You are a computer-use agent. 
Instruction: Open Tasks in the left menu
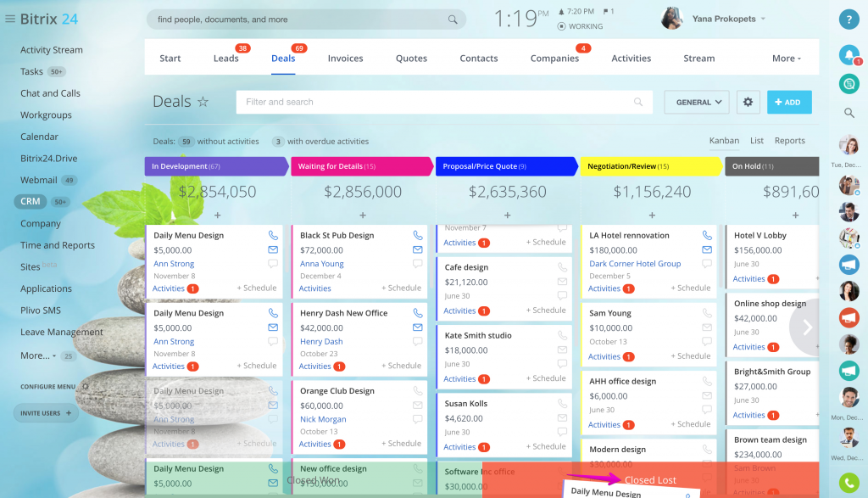(31, 71)
